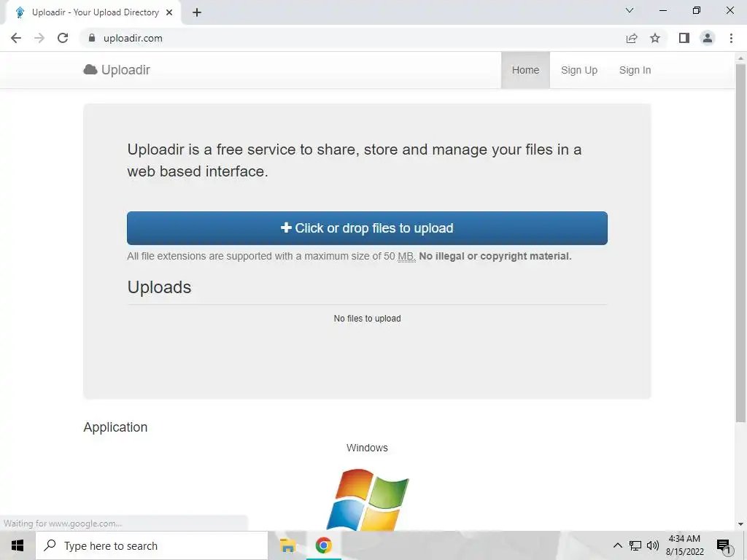Open network status tray icon
The image size is (747, 560).
tap(635, 545)
